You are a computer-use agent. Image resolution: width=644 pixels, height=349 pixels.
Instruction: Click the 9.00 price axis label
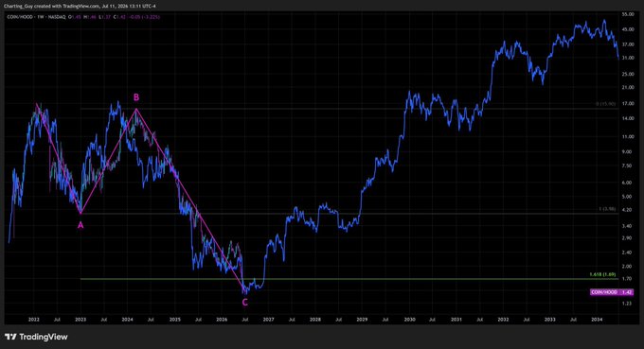(627, 151)
